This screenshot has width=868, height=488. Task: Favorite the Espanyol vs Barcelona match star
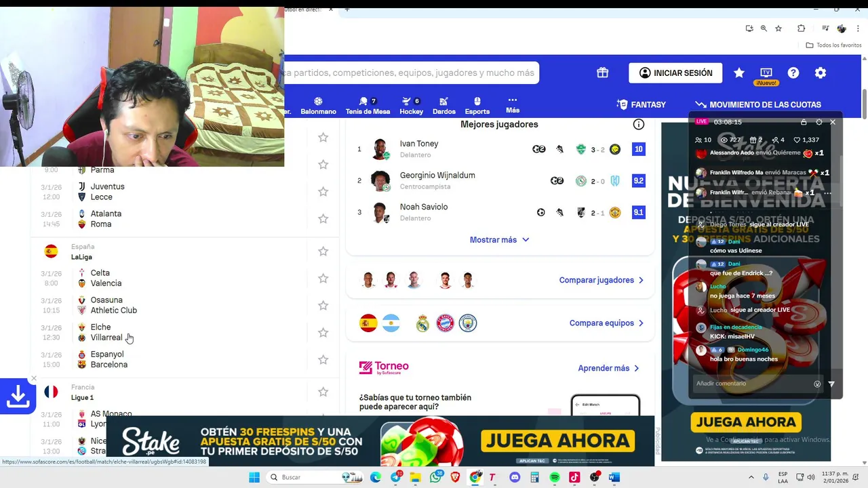(x=323, y=360)
